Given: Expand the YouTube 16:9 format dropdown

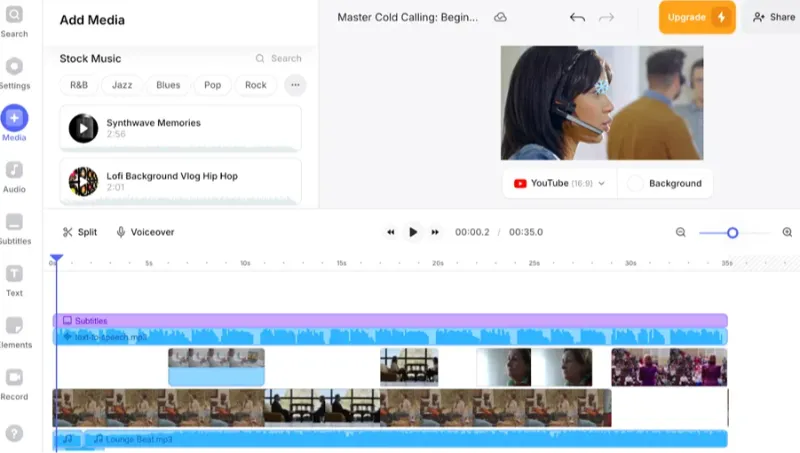Looking at the screenshot, I should 559,183.
